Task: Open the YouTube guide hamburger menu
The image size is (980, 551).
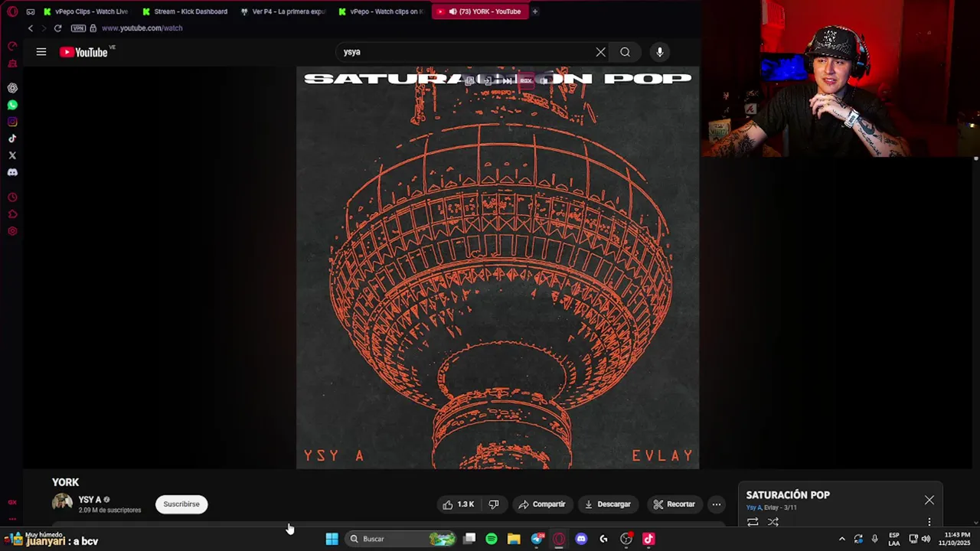Action: pos(41,52)
